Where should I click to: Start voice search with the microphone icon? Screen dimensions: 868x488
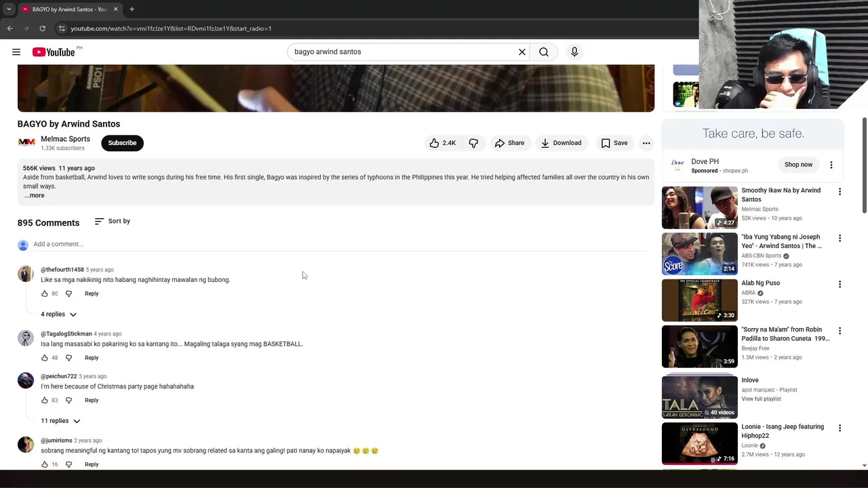(574, 52)
